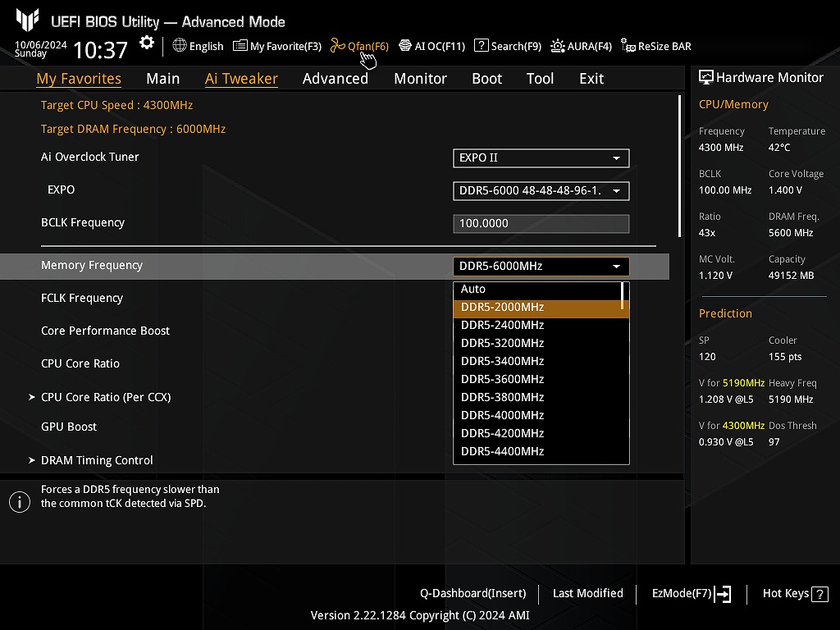Open Search(F9) tool
Screen dimensions: 840x630
508,46
